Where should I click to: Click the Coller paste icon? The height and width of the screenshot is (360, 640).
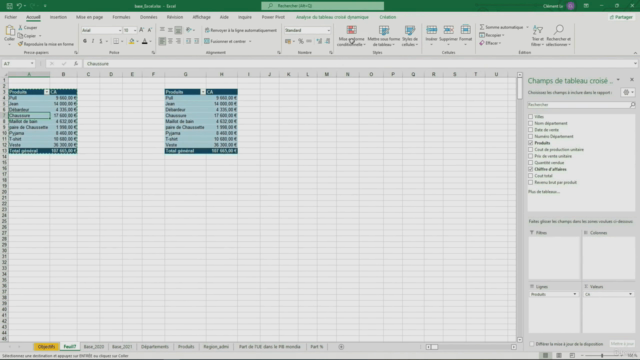tap(9, 31)
